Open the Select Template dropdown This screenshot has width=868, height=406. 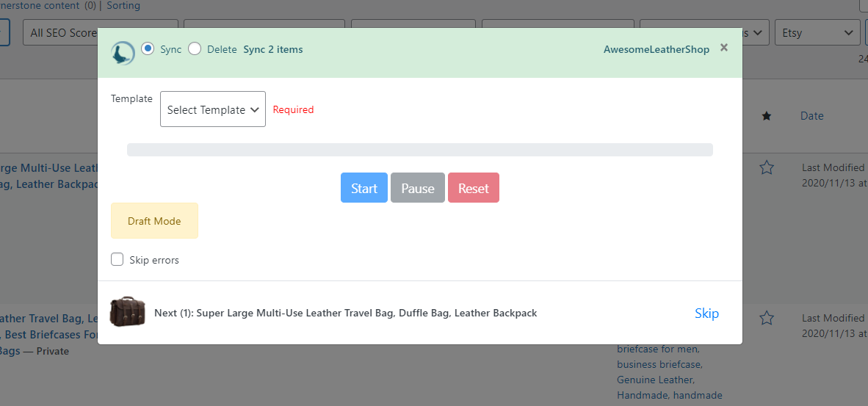(212, 109)
